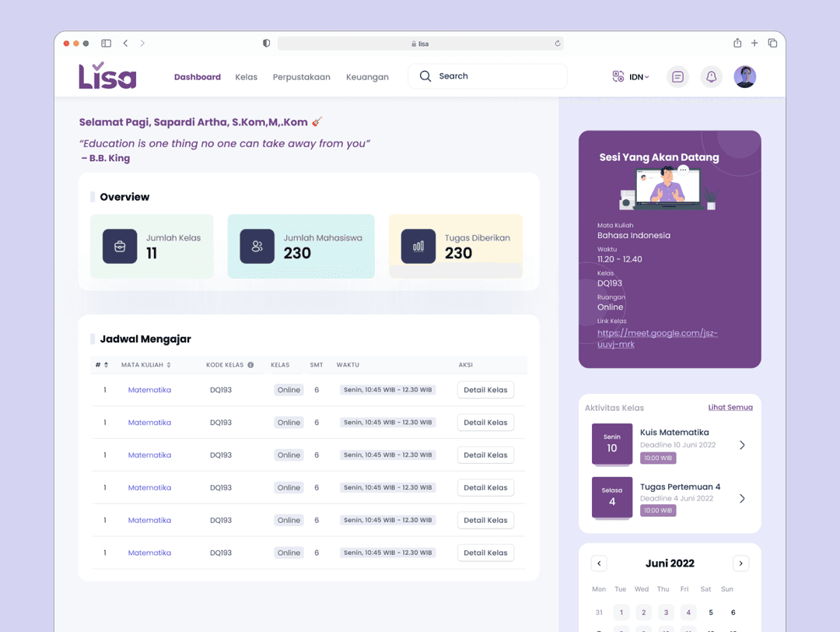Click the Juni 2022 calendar heading
This screenshot has height=632, width=840.
(x=670, y=564)
